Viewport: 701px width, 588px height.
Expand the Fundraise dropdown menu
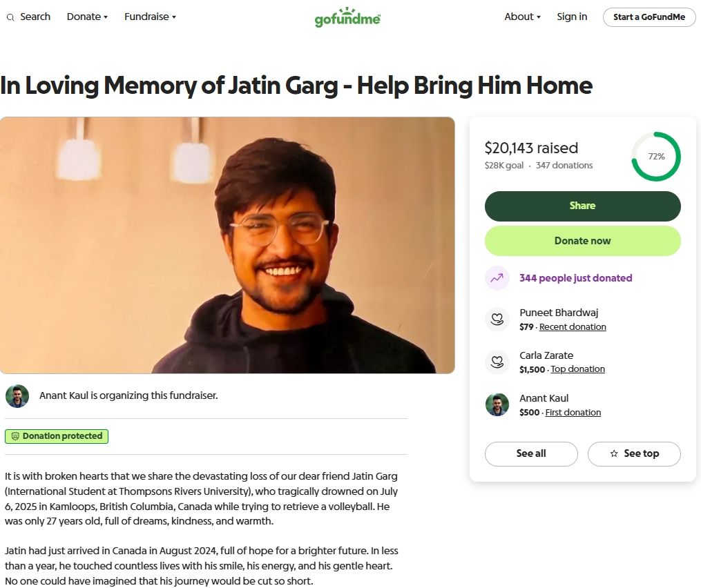(151, 17)
